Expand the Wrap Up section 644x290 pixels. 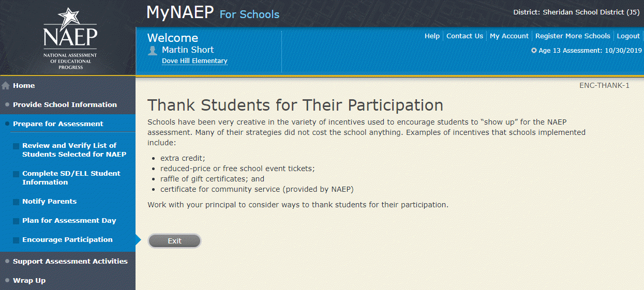point(29,280)
